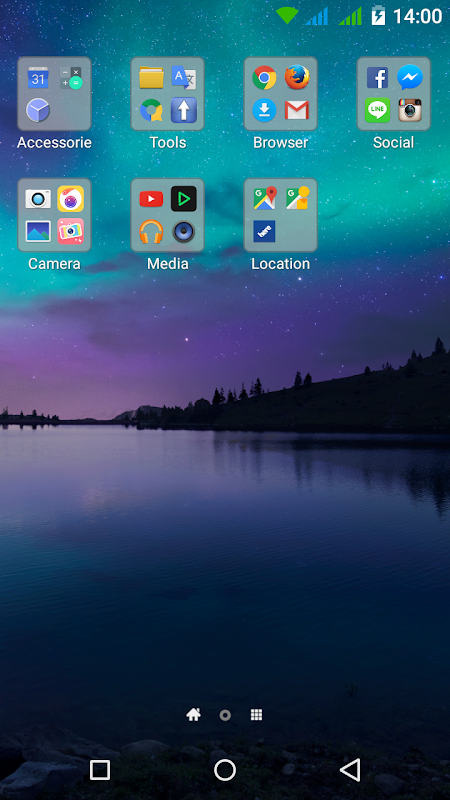Tap the 14:00 clock in status bar
The height and width of the screenshot is (800, 450).
[417, 16]
